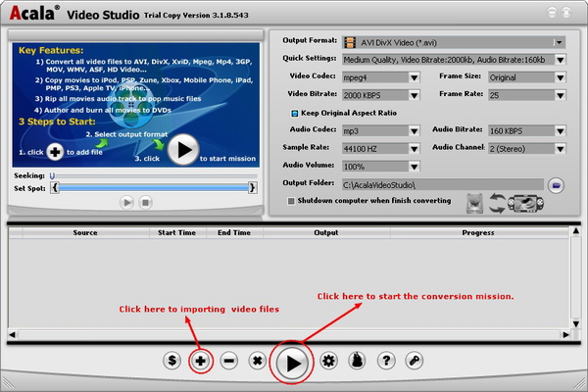This screenshot has height=392, width=588.
Task: Open settings with the gear icon
Action: pos(329,361)
